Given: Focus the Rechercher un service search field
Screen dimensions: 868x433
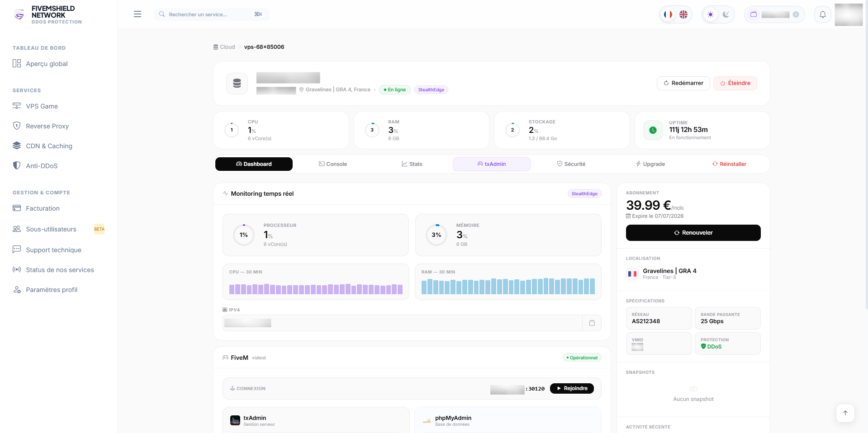Looking at the screenshot, I should coord(212,14).
